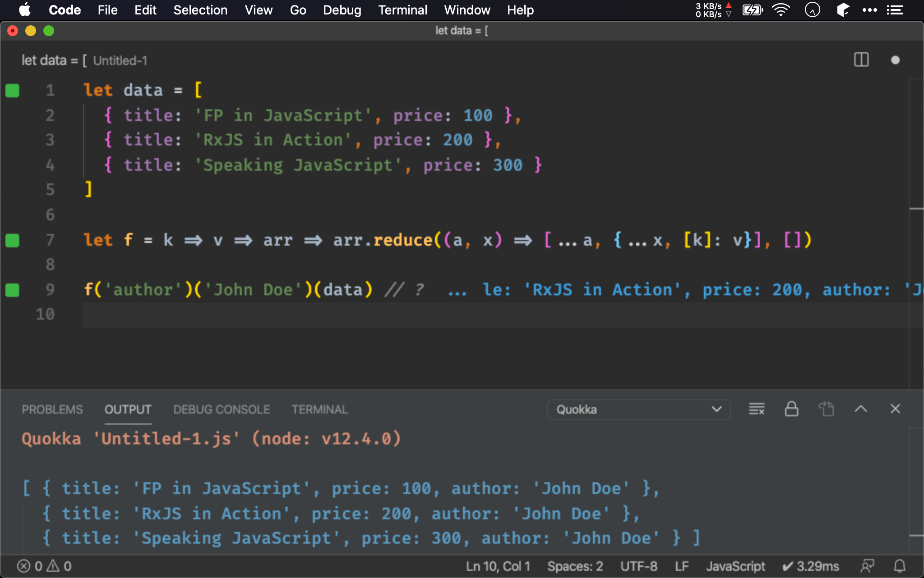The image size is (924, 578).
Task: Open the Help menu
Action: tap(520, 10)
